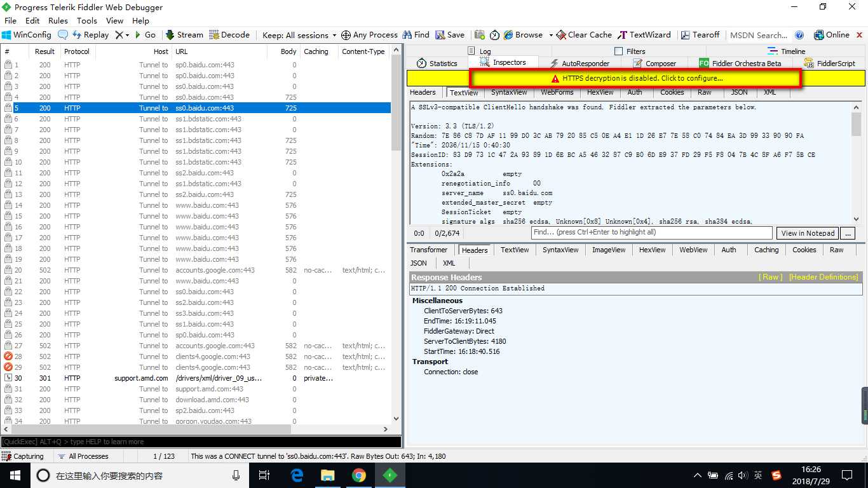Close the toolbar with the X

[858, 35]
